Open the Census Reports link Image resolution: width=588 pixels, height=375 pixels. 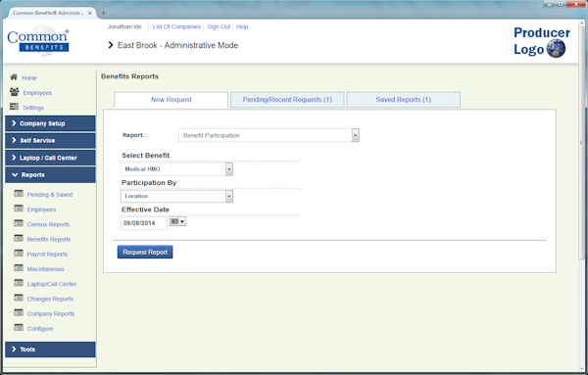click(48, 224)
